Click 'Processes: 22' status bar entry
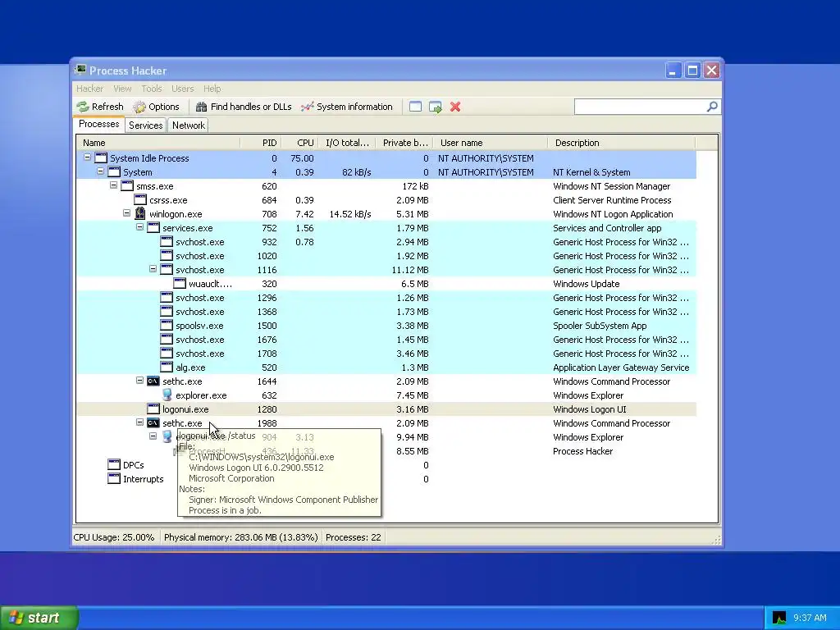840x630 pixels. (353, 537)
